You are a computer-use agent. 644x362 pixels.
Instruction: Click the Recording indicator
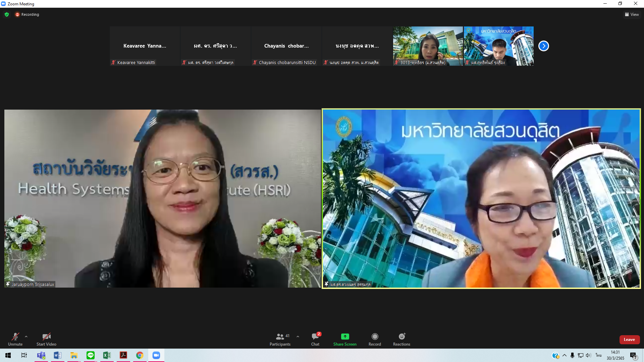tap(27, 14)
